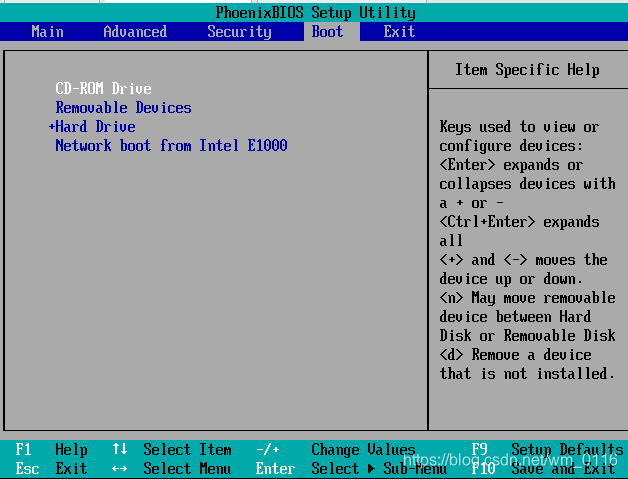This screenshot has height=479, width=628.
Task: Click help text '<+> and <-> moves the'
Action: pyautogui.click(x=523, y=260)
